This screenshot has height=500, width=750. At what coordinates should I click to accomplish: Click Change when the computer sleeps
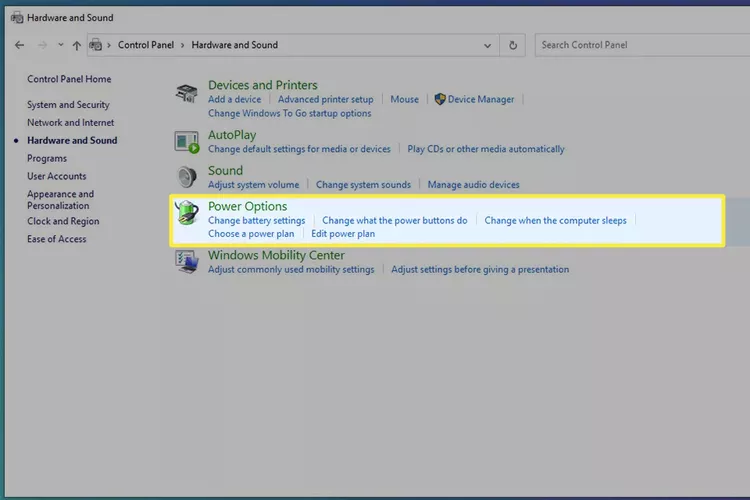(555, 221)
